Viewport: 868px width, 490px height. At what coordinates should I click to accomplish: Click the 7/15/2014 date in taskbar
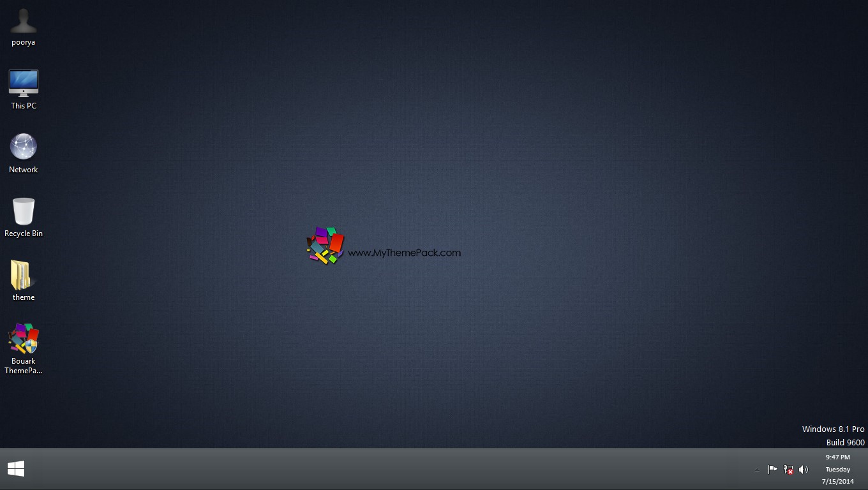837,481
